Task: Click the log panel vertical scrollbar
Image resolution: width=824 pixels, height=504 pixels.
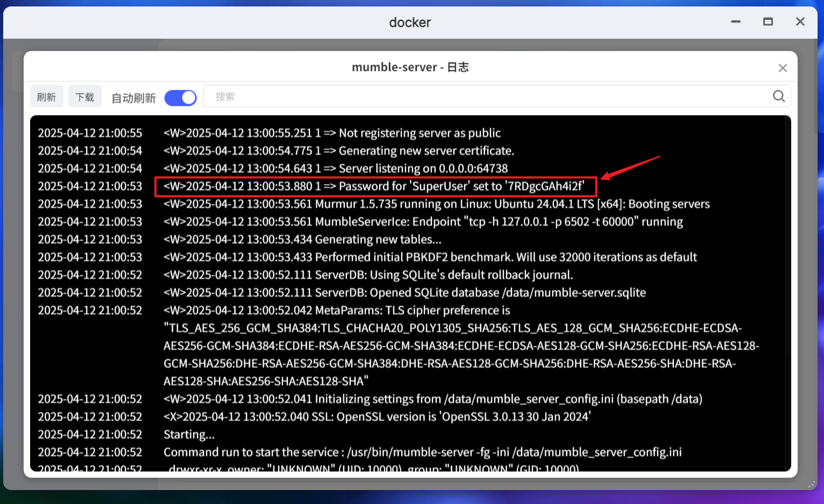Action: click(x=788, y=293)
